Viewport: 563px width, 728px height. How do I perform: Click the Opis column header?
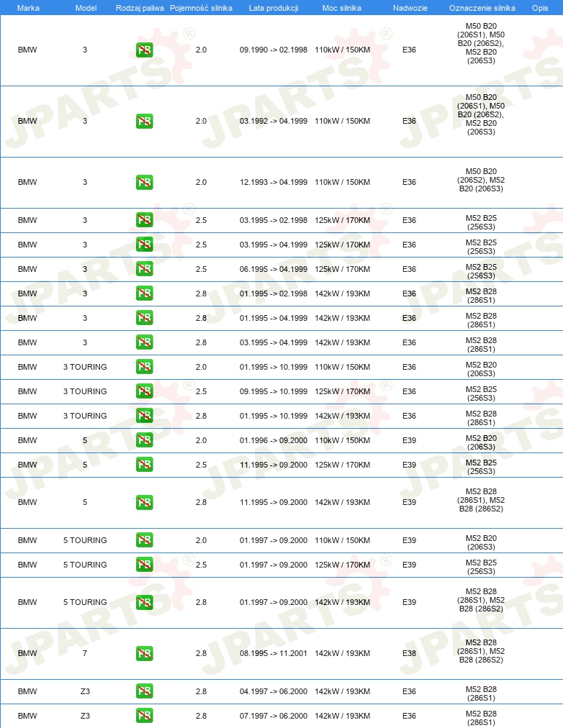540,8
